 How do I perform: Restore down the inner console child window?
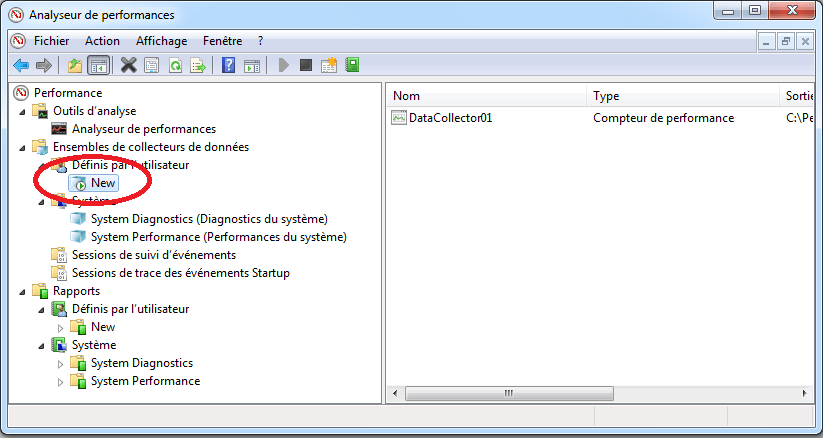786,42
